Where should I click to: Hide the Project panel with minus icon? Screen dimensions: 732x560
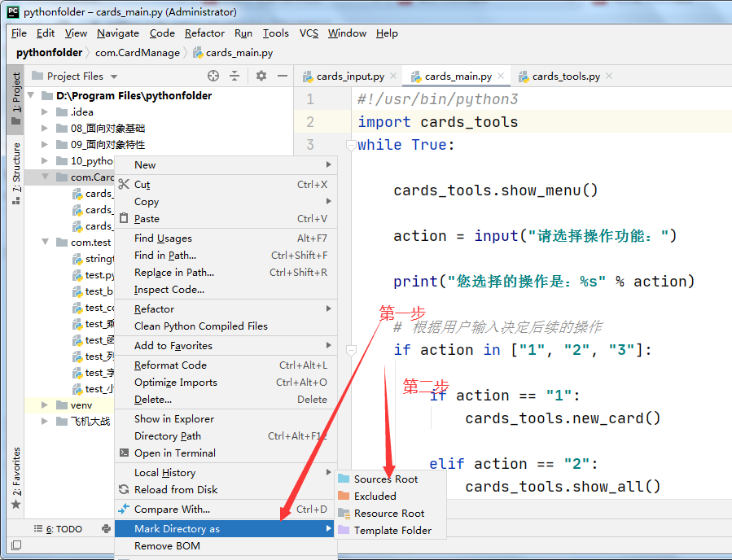(283, 76)
